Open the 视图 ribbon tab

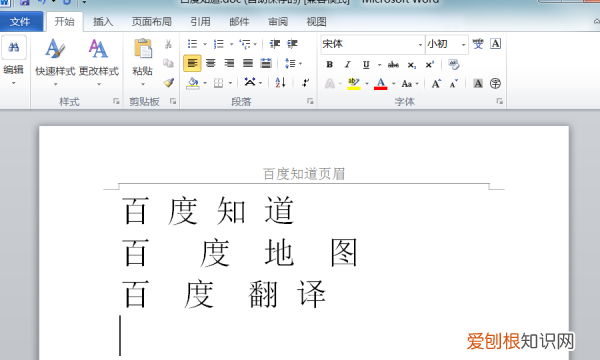pos(316,22)
